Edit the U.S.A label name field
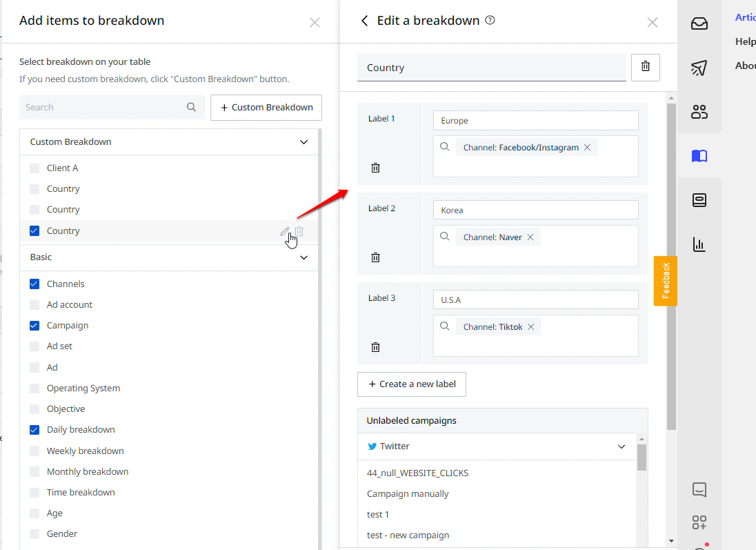Viewport: 756px width, 550px height. coord(536,300)
